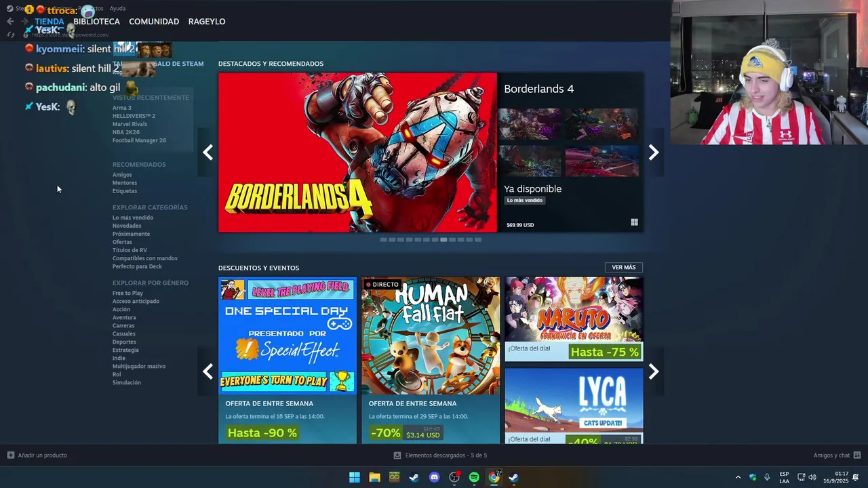
Task: Select the highlighted featured carousel page dot
Action: pyautogui.click(x=443, y=239)
